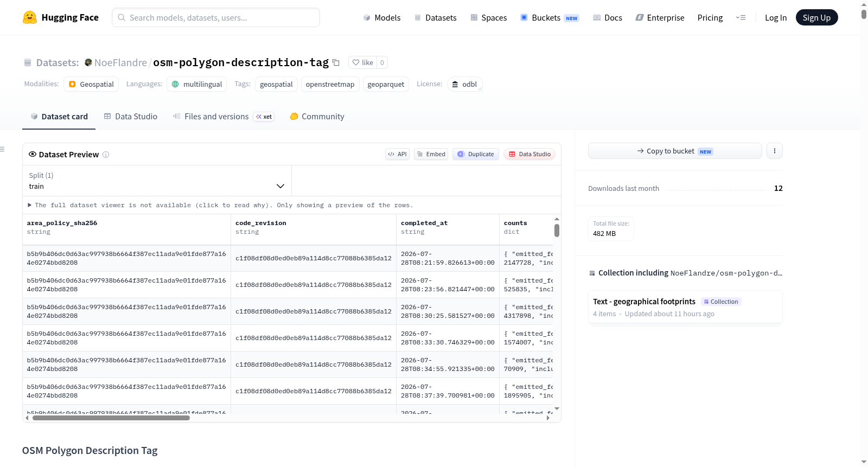Click the total file size 482 MB

[x=604, y=234]
